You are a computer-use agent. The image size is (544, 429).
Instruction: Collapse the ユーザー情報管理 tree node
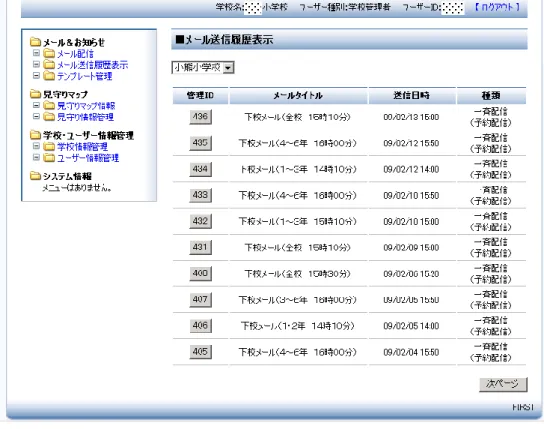pos(36,157)
